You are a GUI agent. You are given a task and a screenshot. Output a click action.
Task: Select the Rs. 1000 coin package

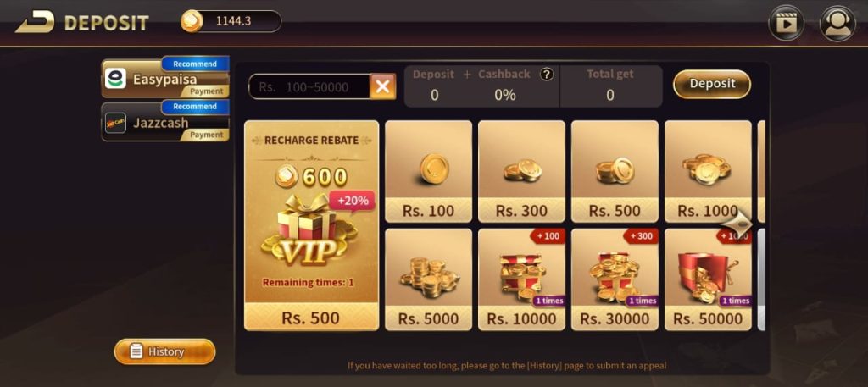click(708, 171)
